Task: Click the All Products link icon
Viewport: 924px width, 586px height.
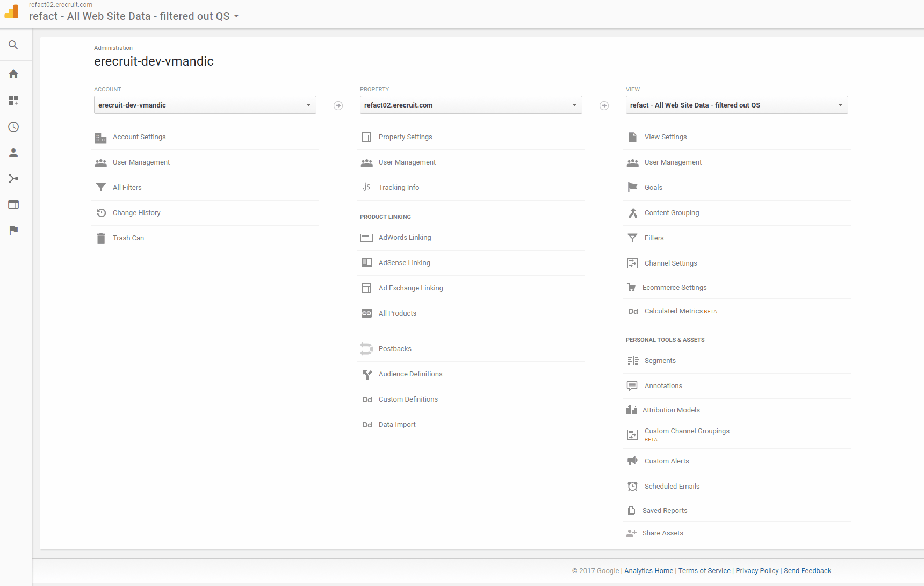Action: (x=366, y=313)
